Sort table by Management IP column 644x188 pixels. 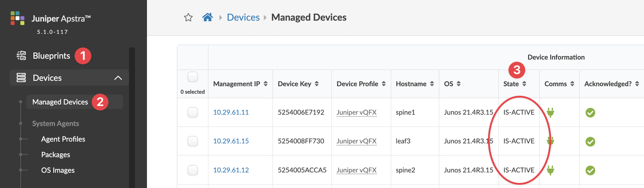[x=266, y=84]
